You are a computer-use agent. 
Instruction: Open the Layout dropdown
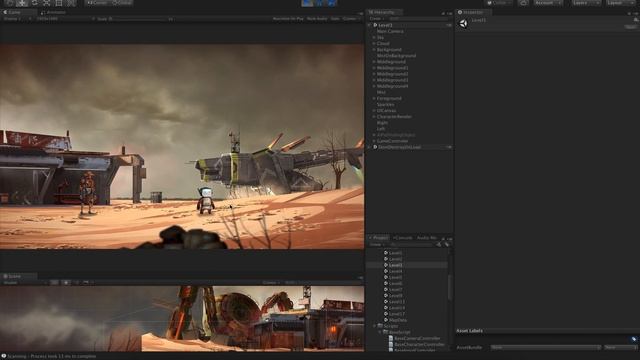pyautogui.click(x=620, y=3)
